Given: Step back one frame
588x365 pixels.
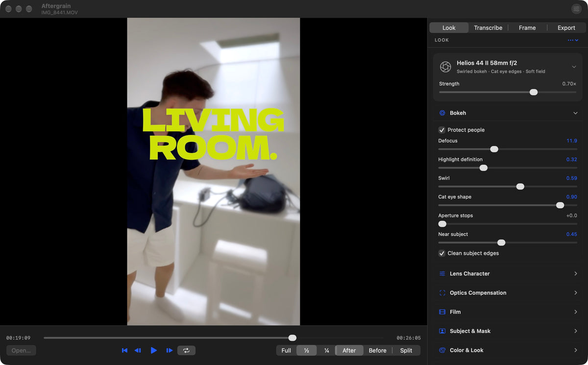Looking at the screenshot, I should [x=138, y=350].
